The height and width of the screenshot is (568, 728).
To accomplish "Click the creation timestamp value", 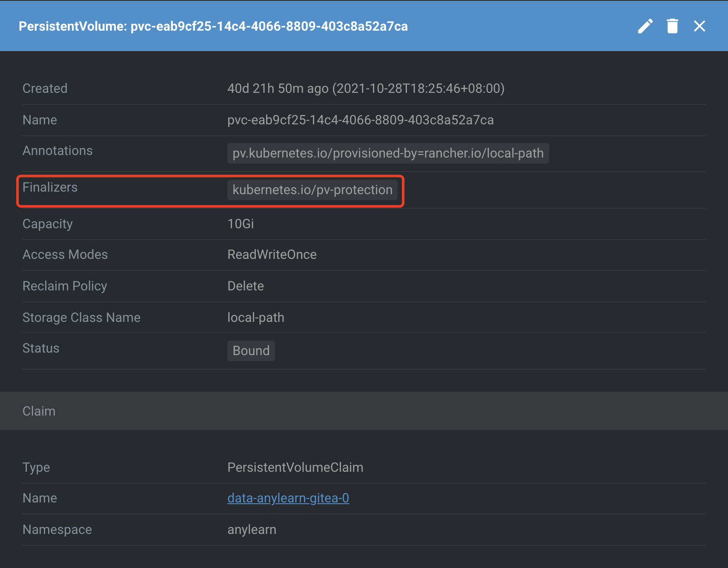I will (366, 89).
